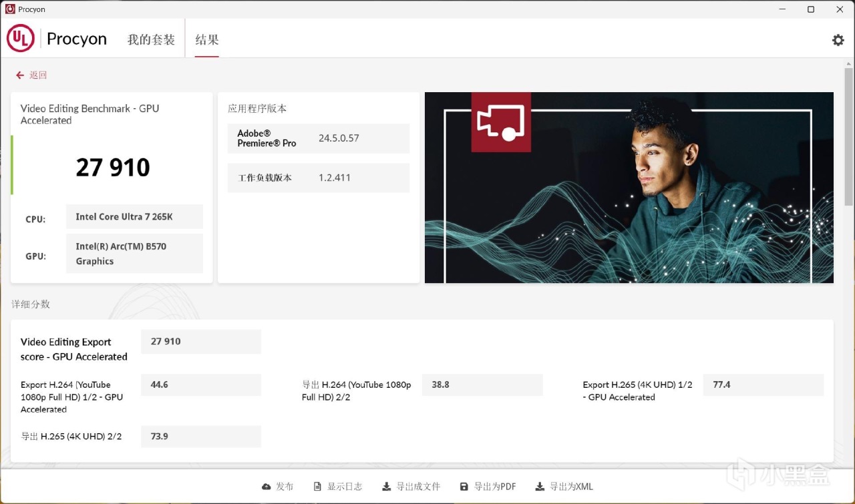The width and height of the screenshot is (855, 504).
Task: Click the Procyon wordmark in the header
Action: pyautogui.click(x=77, y=39)
